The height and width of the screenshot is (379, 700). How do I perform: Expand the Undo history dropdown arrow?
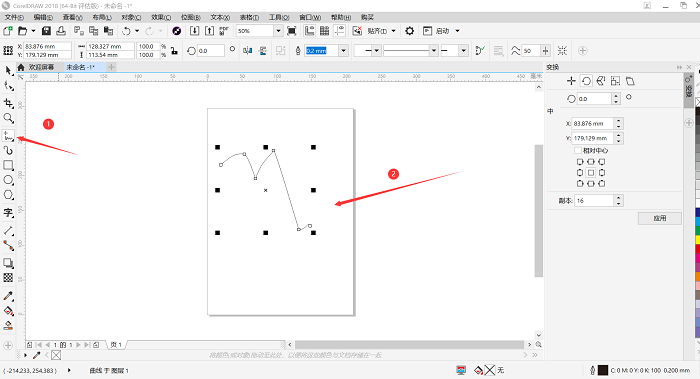coord(137,31)
